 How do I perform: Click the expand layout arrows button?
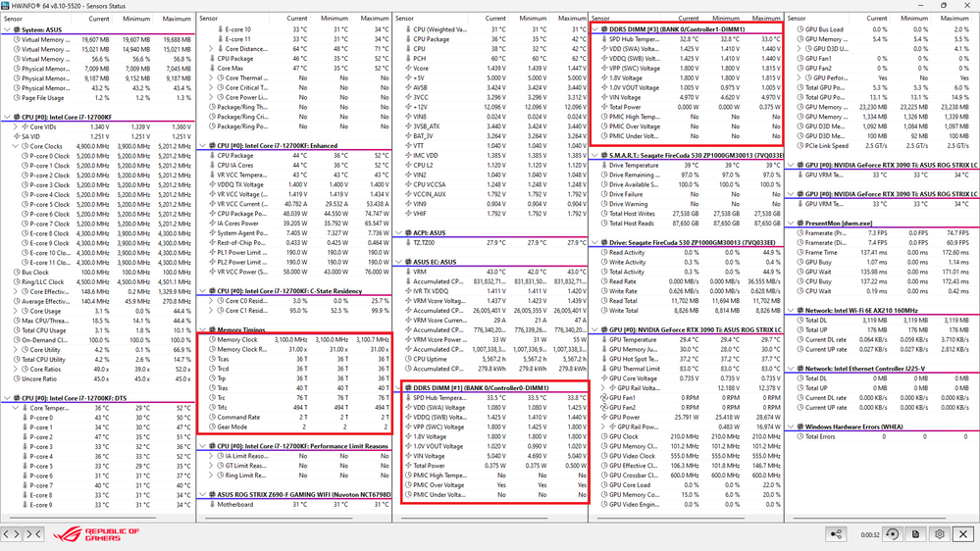11,533
